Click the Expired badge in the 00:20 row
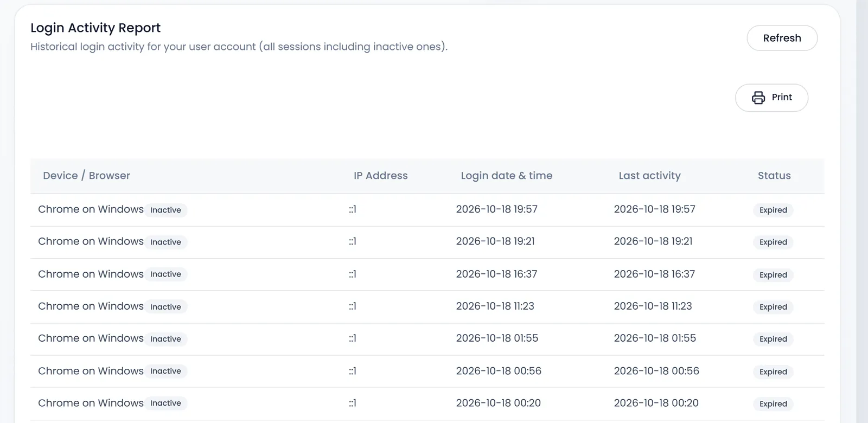This screenshot has width=868, height=423. (x=773, y=403)
